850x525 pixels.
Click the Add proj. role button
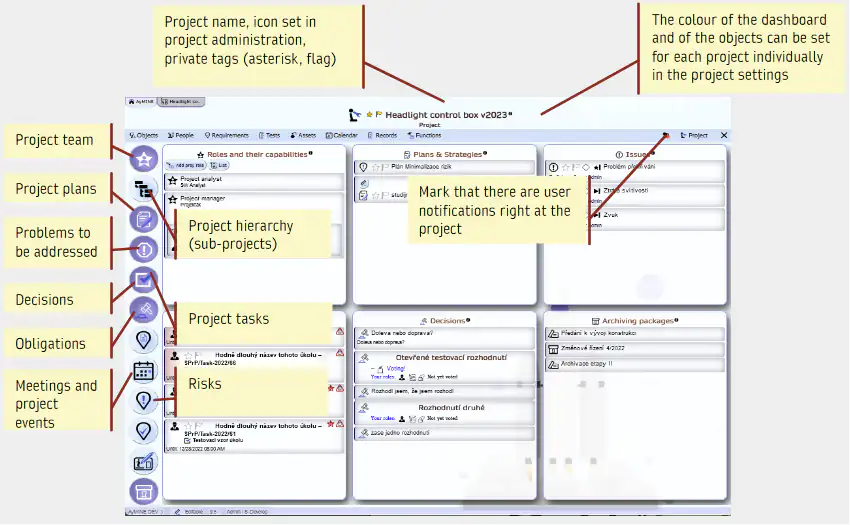coord(186,165)
